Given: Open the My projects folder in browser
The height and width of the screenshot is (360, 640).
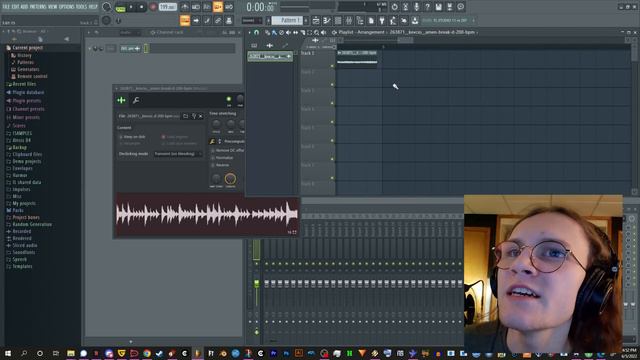Looking at the screenshot, I should pyautogui.click(x=24, y=204).
